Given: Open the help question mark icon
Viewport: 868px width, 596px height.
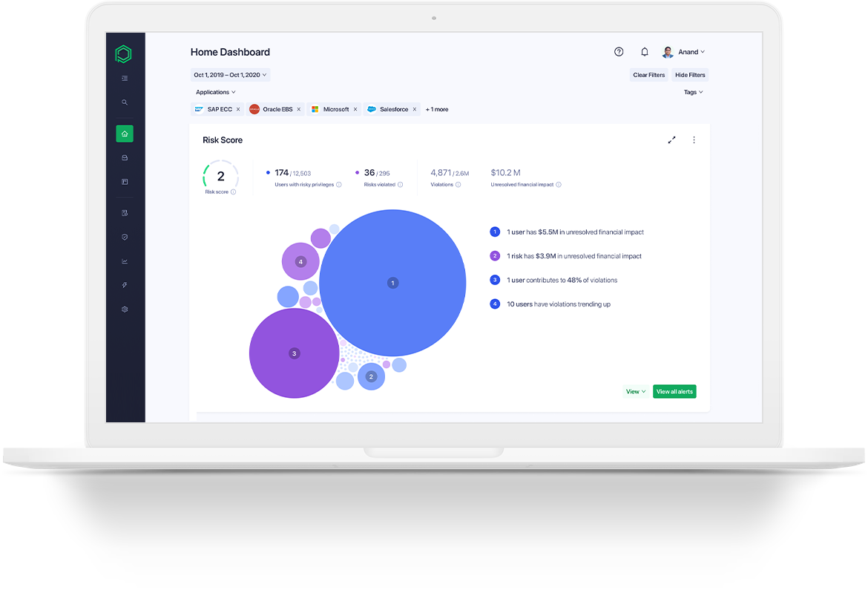Looking at the screenshot, I should 619,51.
